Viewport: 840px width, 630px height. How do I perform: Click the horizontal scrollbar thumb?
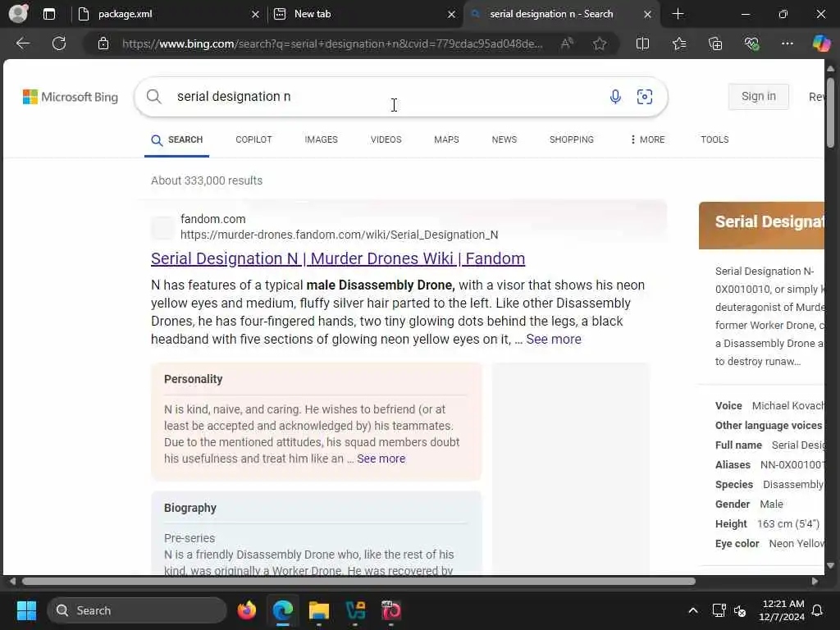click(x=358, y=582)
